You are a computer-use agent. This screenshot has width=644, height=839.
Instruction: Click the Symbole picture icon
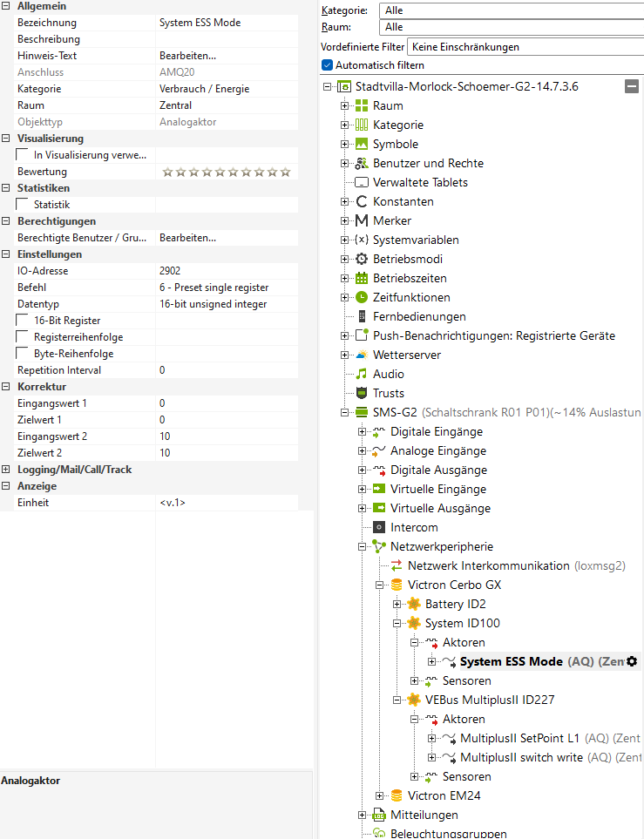[362, 144]
